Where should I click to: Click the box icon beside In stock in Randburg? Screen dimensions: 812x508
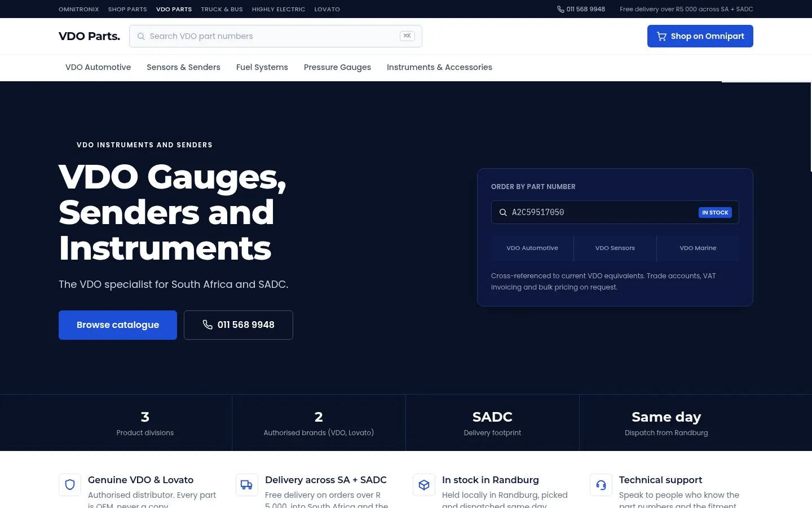pyautogui.click(x=424, y=485)
